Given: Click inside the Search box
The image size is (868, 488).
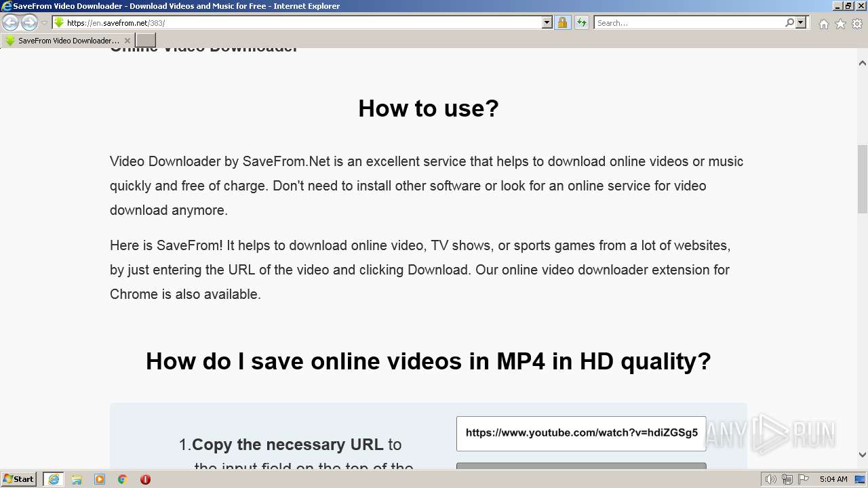Looking at the screenshot, I should pyautogui.click(x=688, y=22).
